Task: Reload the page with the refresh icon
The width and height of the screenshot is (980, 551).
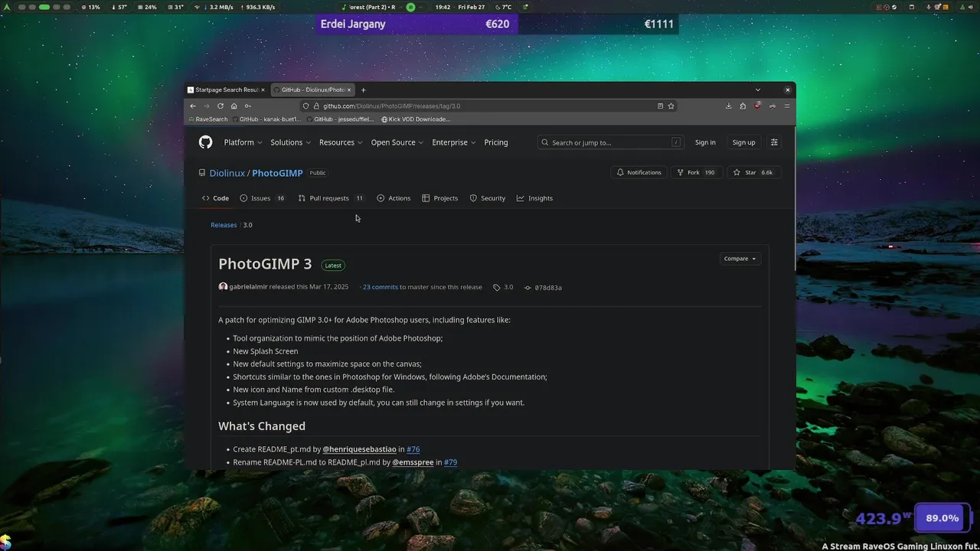Action: 220,106
